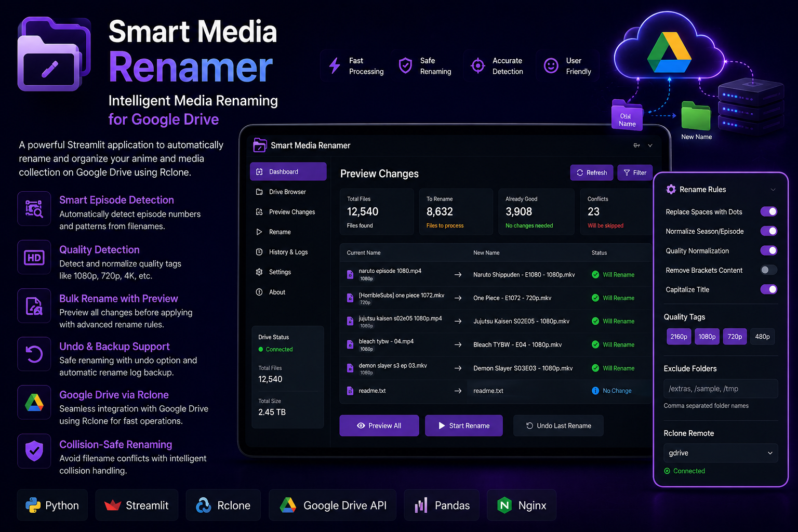Image resolution: width=798 pixels, height=532 pixels.
Task: Click file icon for bleach tybw - 04.mp4
Action: click(x=350, y=344)
